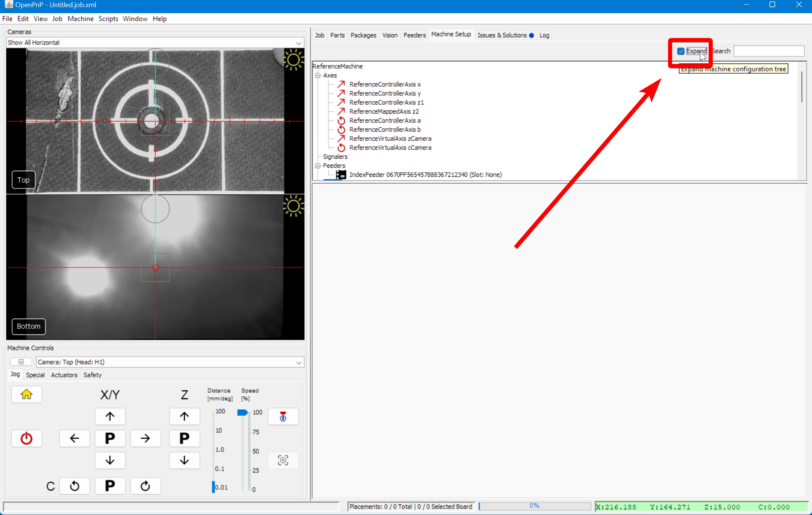Click the rotate clockwise C button
Viewport: 812px width, 515px height.
[145, 486]
